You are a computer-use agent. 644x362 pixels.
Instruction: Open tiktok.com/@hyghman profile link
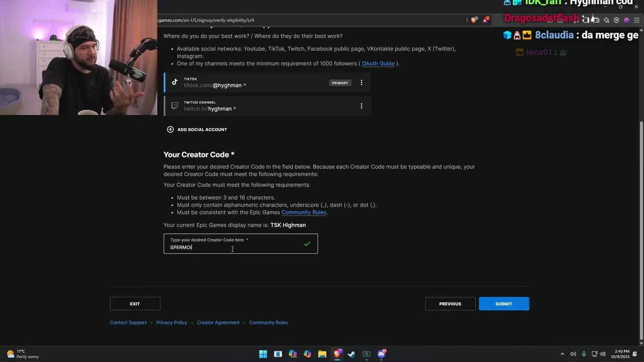[x=215, y=85]
